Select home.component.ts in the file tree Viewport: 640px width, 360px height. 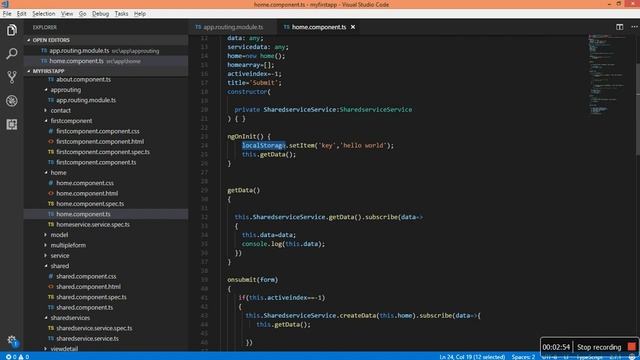(x=106, y=214)
